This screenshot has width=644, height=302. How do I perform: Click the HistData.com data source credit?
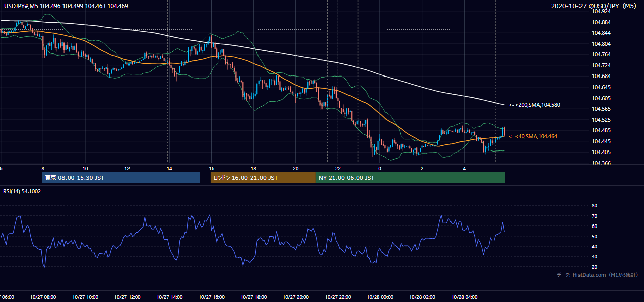[598, 275]
